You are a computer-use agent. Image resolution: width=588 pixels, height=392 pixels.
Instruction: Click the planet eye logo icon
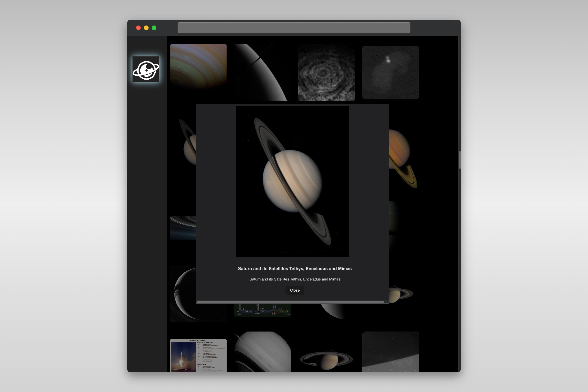pos(146,69)
